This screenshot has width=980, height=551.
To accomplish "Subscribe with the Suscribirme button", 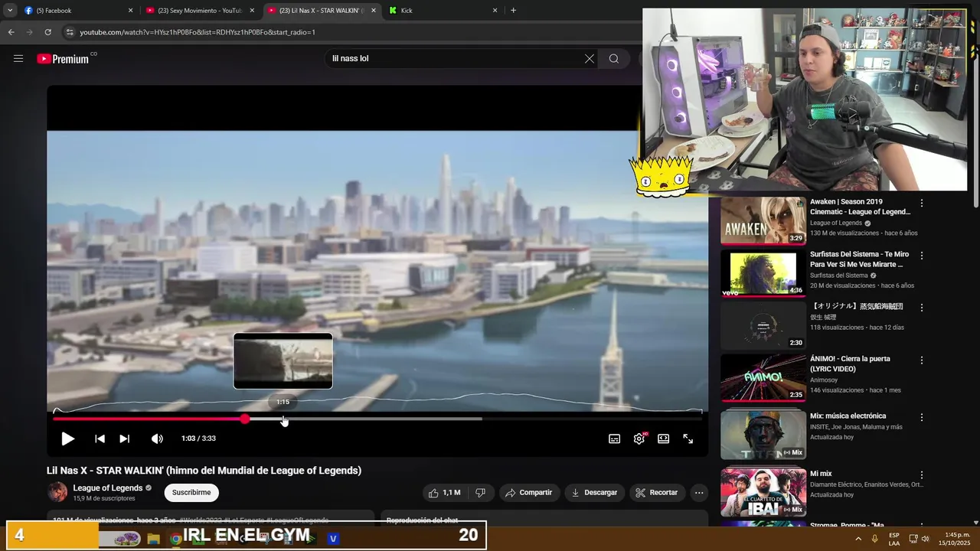I will point(191,493).
